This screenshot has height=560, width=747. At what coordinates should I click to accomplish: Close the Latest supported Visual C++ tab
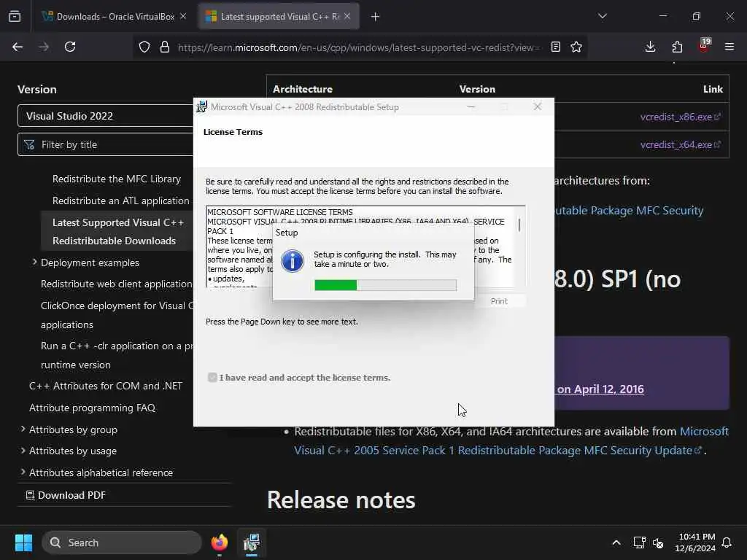click(347, 16)
